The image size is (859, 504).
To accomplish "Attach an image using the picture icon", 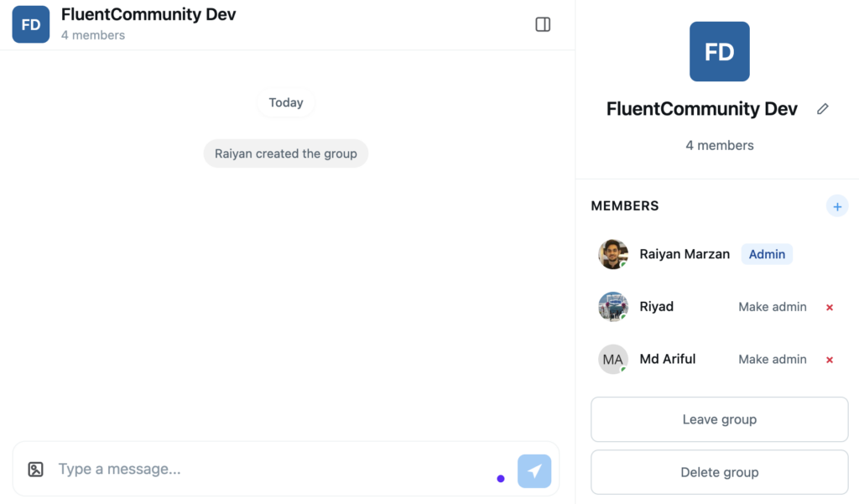I will click(35, 470).
